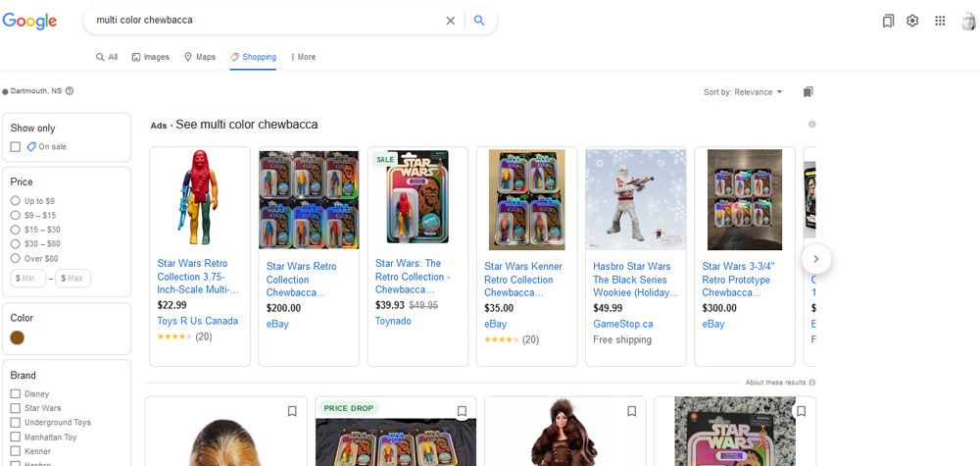Screen dimensions: 980x466
Task: Open the settings gear icon
Action: point(912,21)
